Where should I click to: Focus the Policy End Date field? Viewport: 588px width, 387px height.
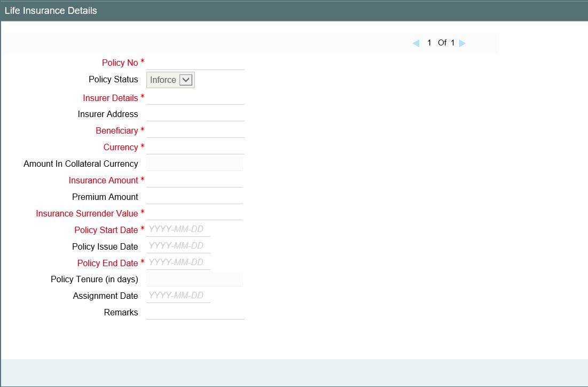point(178,262)
